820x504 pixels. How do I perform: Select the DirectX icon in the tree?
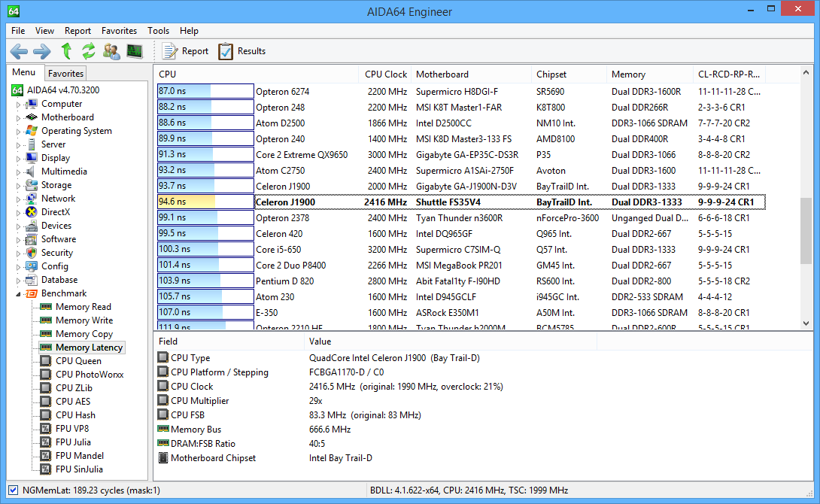click(x=32, y=211)
